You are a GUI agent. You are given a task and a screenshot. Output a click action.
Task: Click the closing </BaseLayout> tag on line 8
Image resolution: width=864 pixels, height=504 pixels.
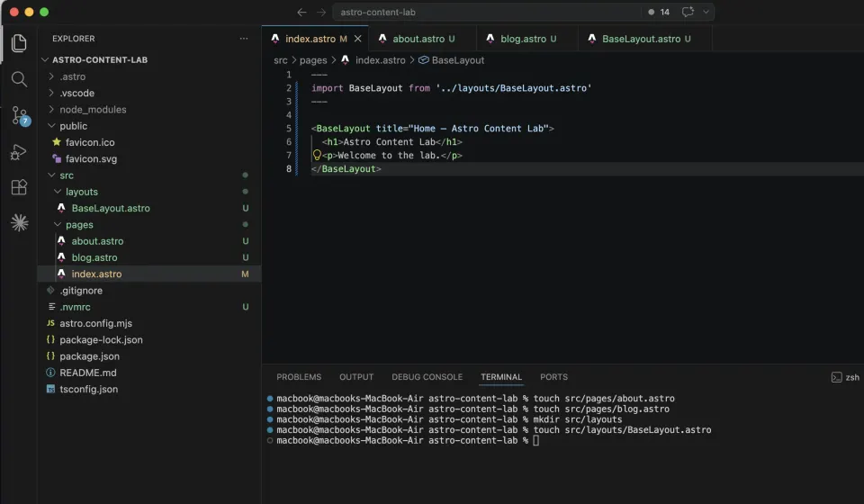(346, 169)
